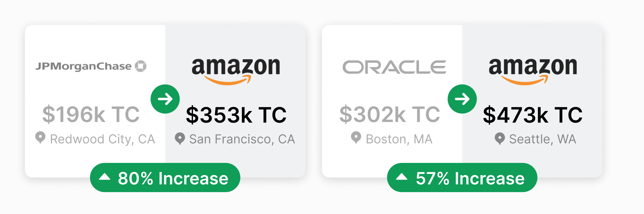Image resolution: width=644 pixels, height=214 pixels.
Task: Click the up triangle in 57% badge
Action: pos(402,177)
